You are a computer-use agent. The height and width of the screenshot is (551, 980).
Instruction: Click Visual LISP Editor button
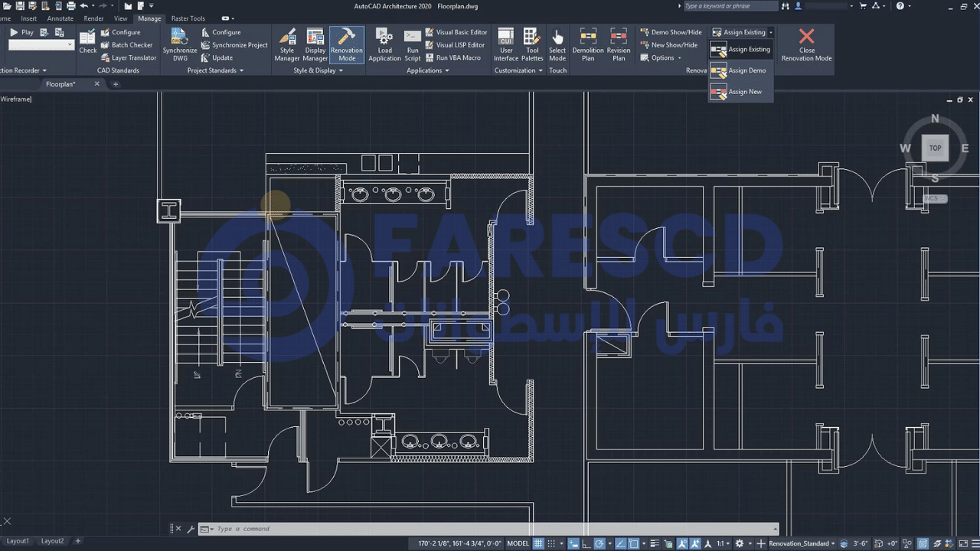pos(456,45)
